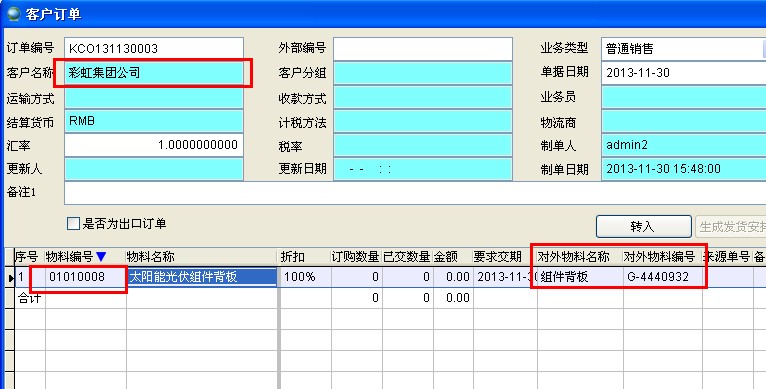Click the 折扣 cell showing 100%
This screenshot has height=389, width=766.
[305, 277]
